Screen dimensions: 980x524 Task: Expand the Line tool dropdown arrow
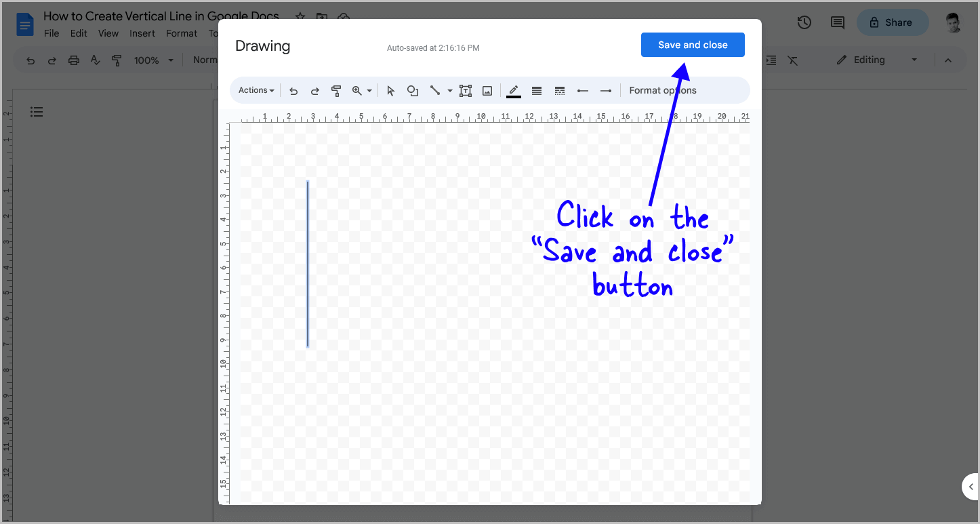click(x=449, y=90)
